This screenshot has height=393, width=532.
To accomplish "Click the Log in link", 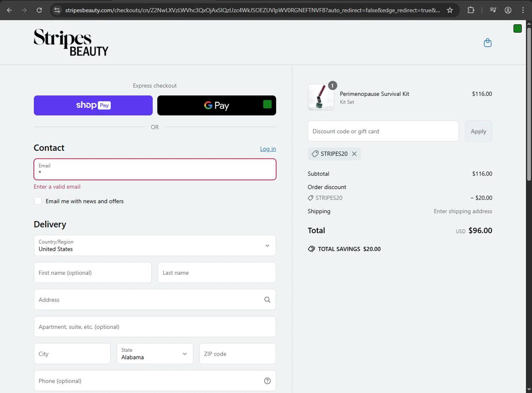I will 268,149.
